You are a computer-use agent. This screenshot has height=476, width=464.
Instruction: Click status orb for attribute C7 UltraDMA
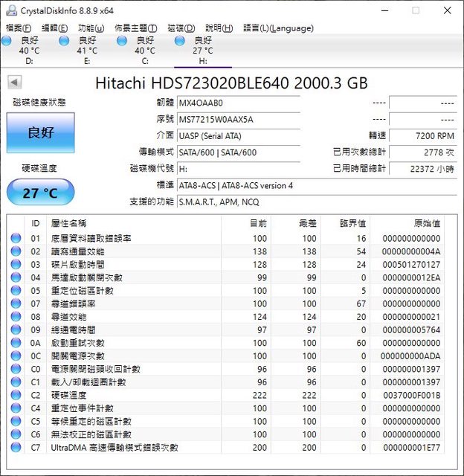pos(16,447)
